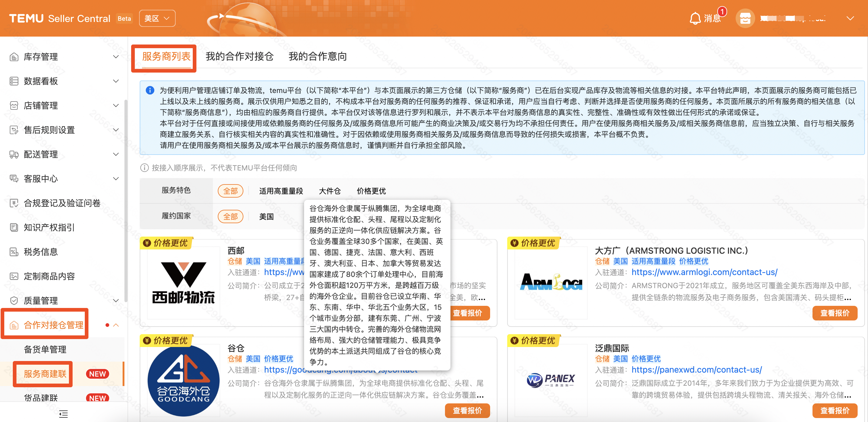Click the 西邮 company name
This screenshot has height=422, width=868.
(x=236, y=251)
